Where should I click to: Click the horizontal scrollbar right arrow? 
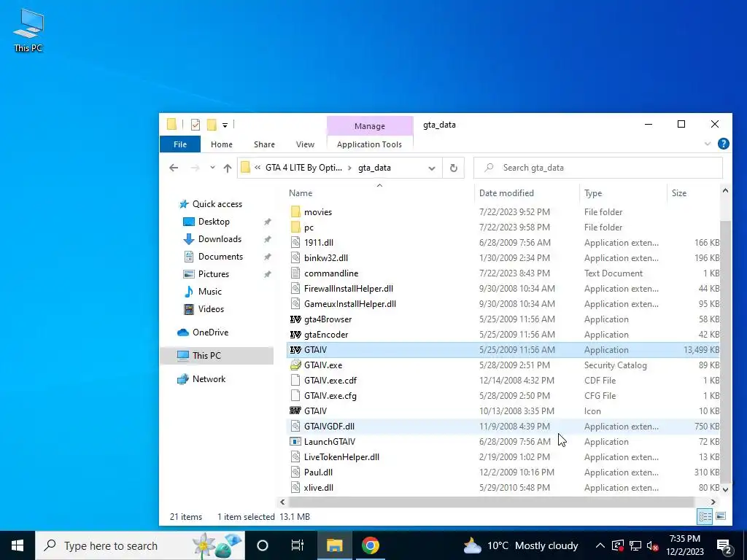coord(713,502)
